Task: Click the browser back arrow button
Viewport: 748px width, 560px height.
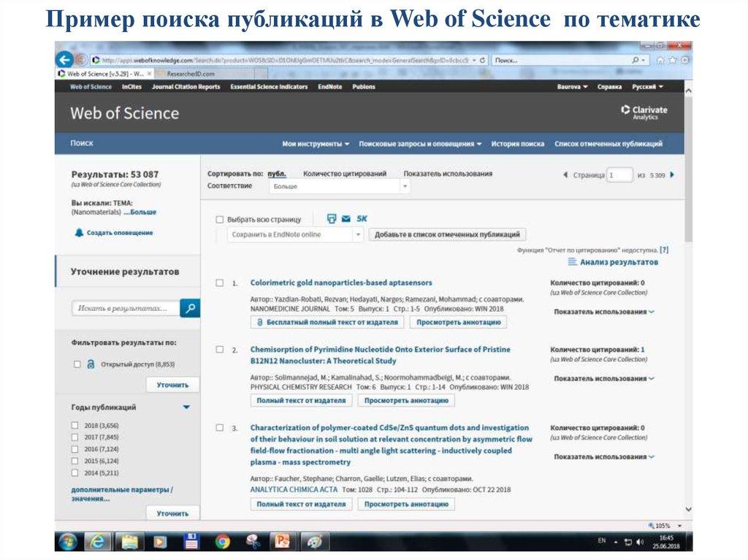Action: [x=65, y=60]
